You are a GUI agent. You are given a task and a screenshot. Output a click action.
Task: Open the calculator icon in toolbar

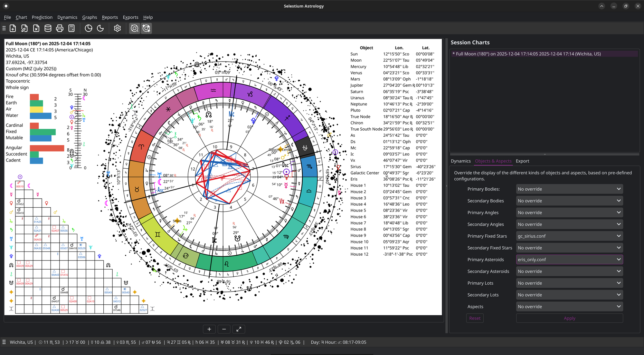pyautogui.click(x=71, y=28)
